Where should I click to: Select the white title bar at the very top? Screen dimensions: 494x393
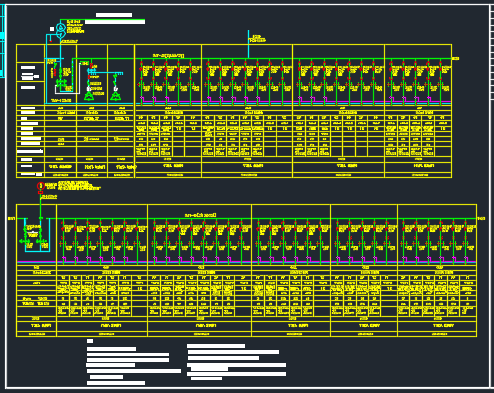(114, 15)
